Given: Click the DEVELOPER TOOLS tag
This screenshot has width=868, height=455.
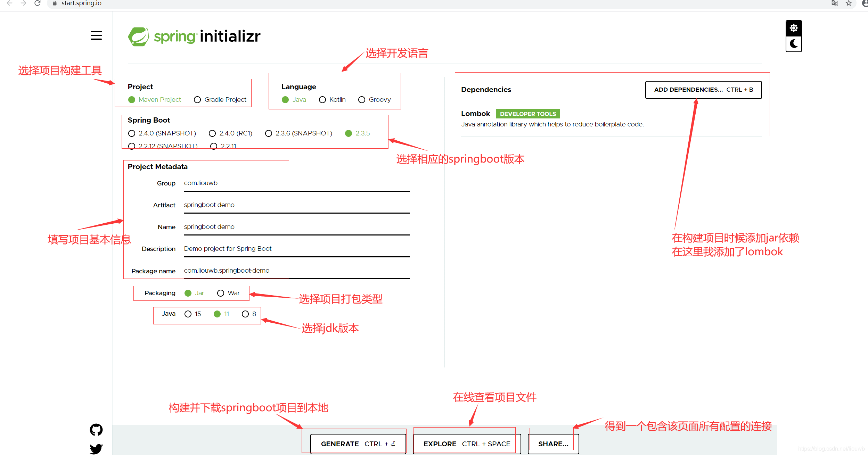Looking at the screenshot, I should coord(528,114).
